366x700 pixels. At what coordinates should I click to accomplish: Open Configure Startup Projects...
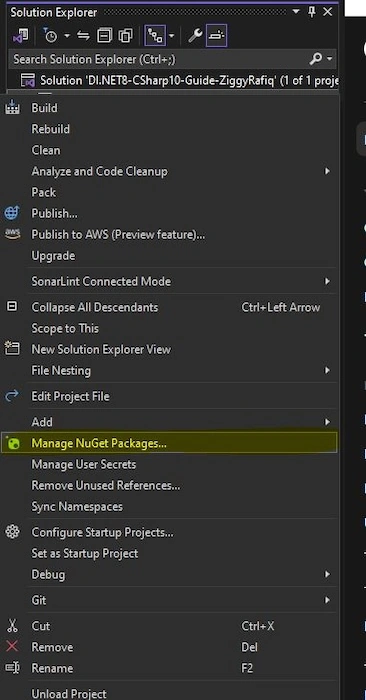pos(102,533)
